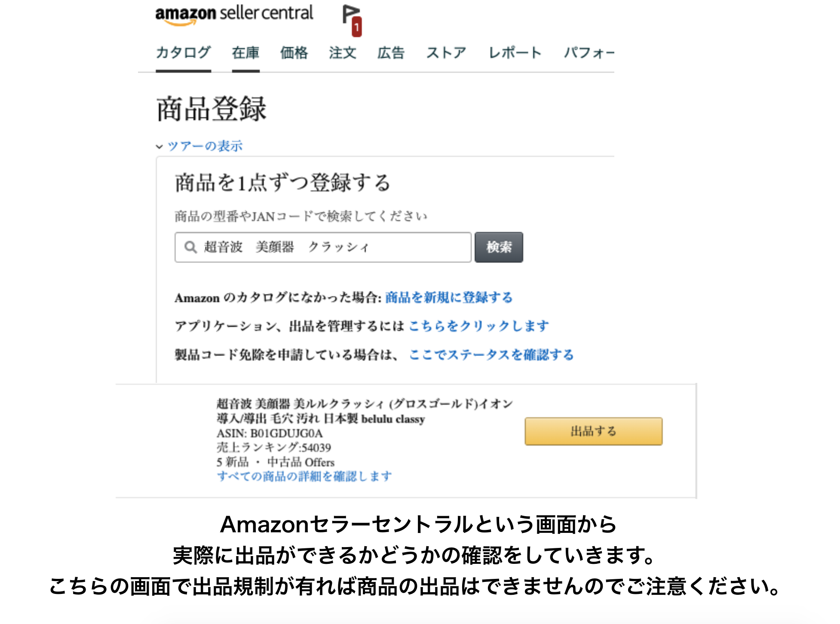Click the 検索 search button
Screen dimensions: 840x624
pos(499,247)
